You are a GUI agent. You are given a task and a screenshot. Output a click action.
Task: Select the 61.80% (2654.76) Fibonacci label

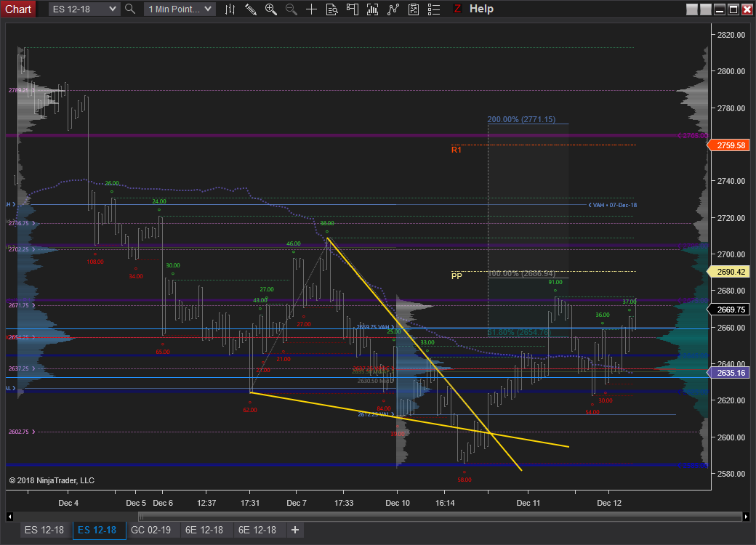coord(519,333)
